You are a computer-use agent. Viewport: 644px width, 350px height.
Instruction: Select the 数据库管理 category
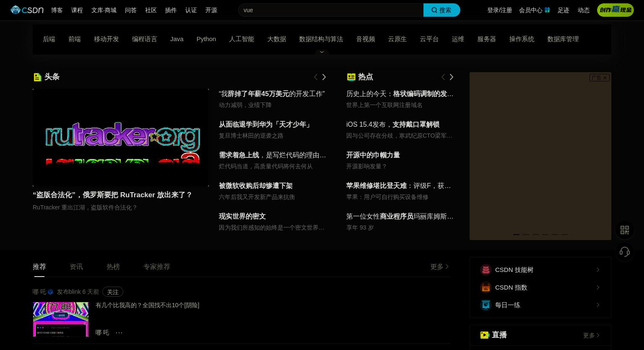[563, 39]
